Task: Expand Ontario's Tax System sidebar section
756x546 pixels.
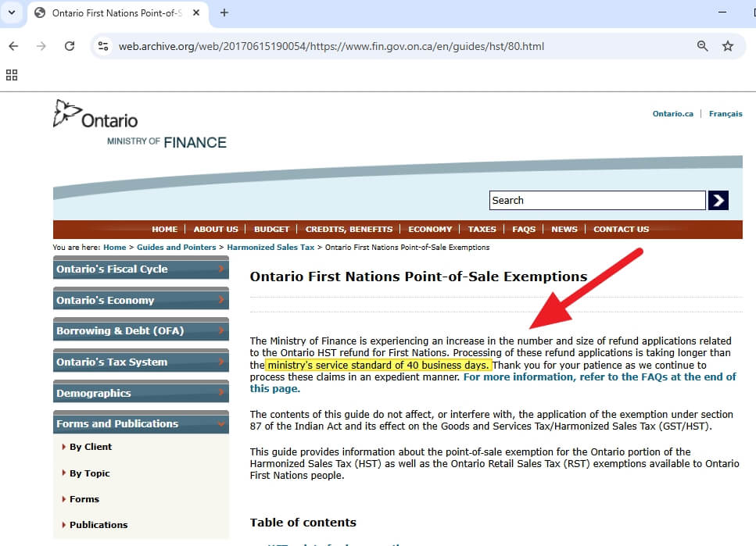Action: (141, 362)
